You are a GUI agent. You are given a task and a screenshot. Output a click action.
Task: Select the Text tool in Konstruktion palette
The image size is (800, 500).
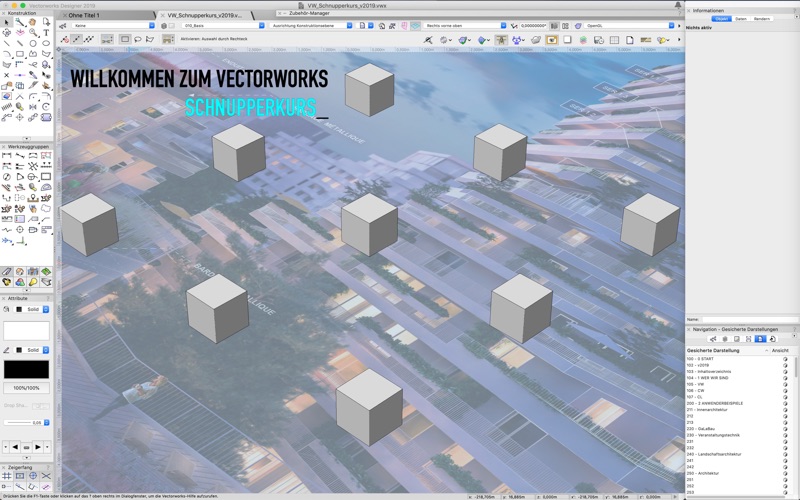tap(46, 32)
